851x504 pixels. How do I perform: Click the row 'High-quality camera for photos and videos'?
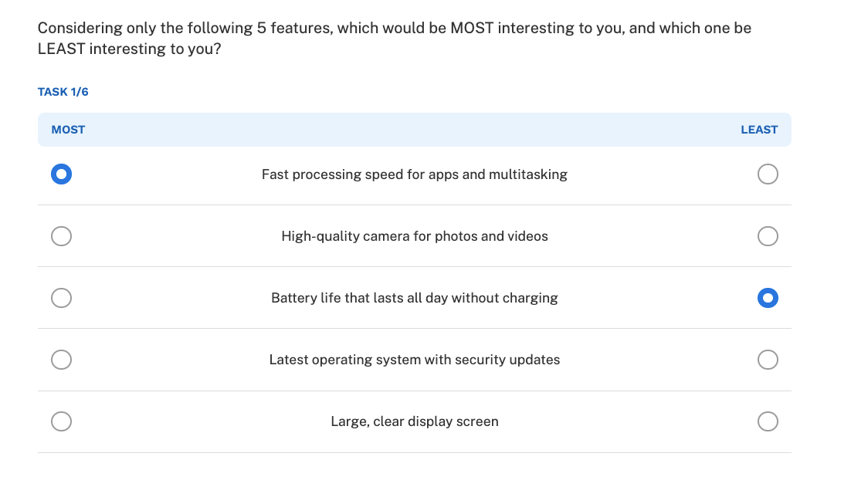tap(414, 235)
